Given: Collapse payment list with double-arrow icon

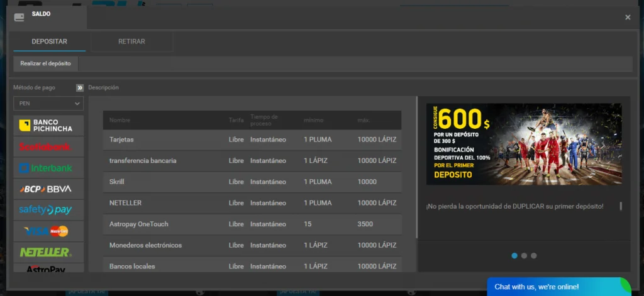Looking at the screenshot, I should (80, 88).
